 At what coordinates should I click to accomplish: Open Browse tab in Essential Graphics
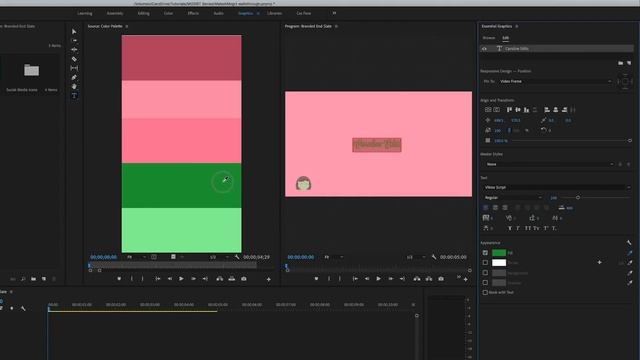coord(489,38)
